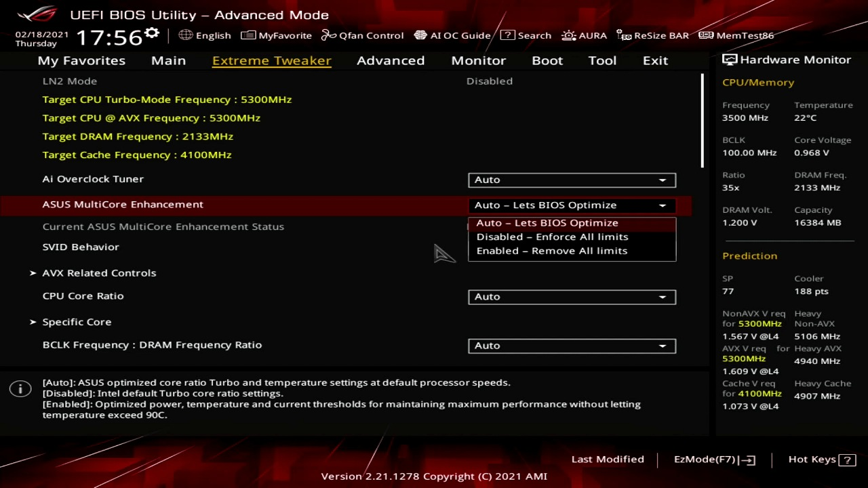The height and width of the screenshot is (488, 868).
Task: Select the Extreme Tweaker tab
Action: point(271,60)
